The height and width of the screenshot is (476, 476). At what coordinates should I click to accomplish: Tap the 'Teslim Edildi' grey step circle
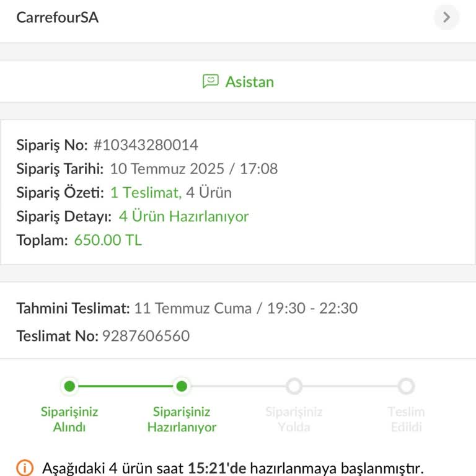coord(406,386)
